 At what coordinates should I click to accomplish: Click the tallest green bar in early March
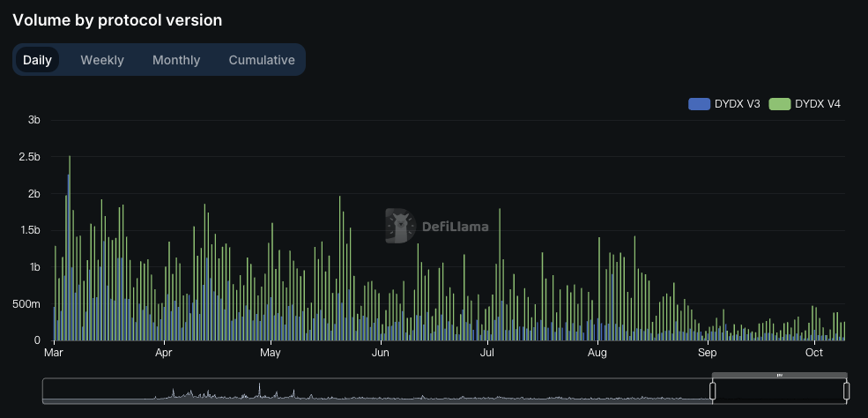[70, 248]
